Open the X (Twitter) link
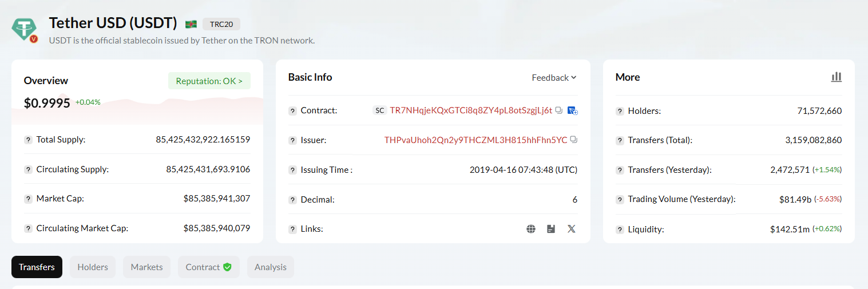Image resolution: width=868 pixels, height=289 pixels. pyautogui.click(x=571, y=229)
